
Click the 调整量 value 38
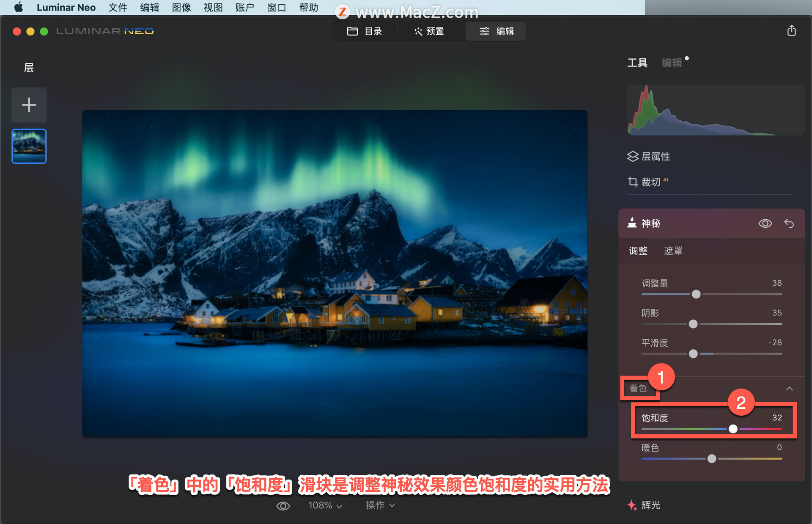pyautogui.click(x=777, y=283)
